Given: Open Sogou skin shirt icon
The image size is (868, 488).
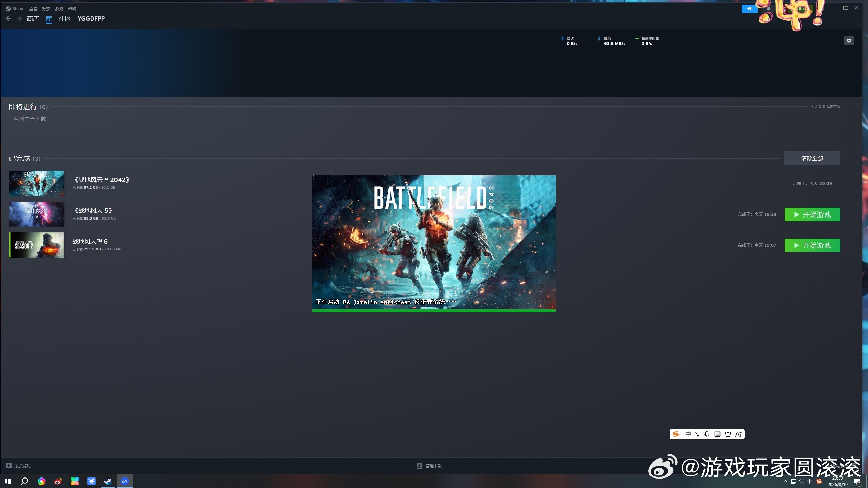Looking at the screenshot, I should pyautogui.click(x=728, y=434).
